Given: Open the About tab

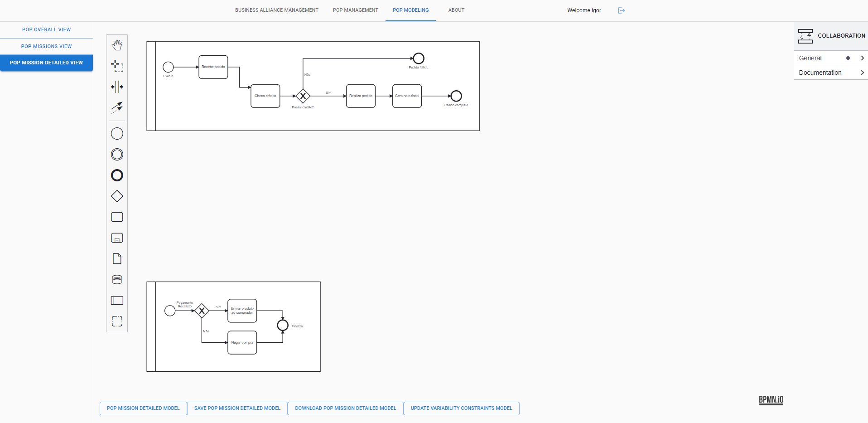Looking at the screenshot, I should point(456,10).
